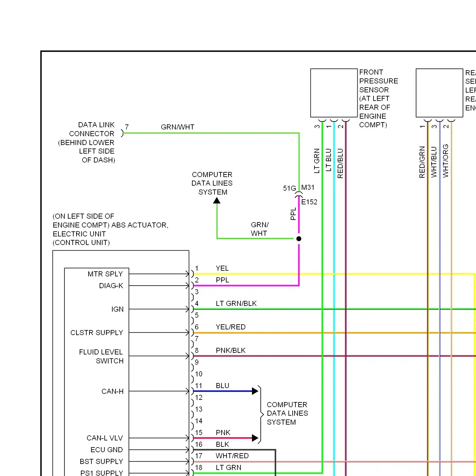
Task: Select the 51G connector pin label
Action: [x=289, y=188]
